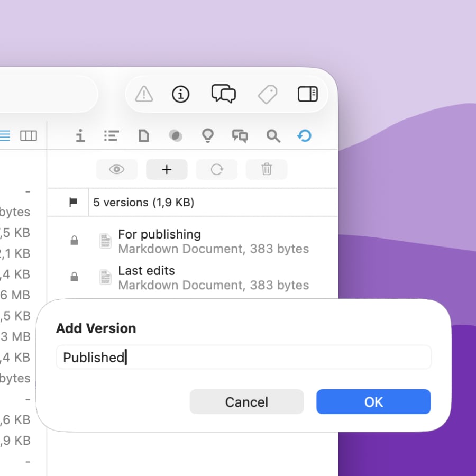Select the document page inspector tab
This screenshot has width=476, height=476.
click(143, 136)
